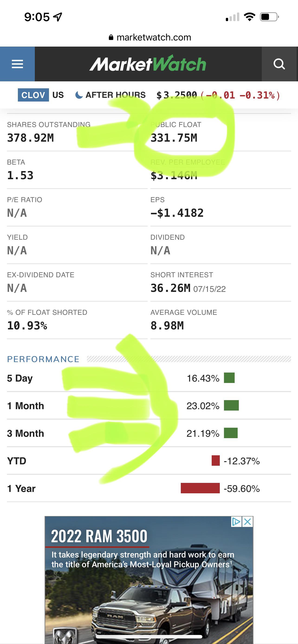Open the hamburger navigation menu

[17, 64]
